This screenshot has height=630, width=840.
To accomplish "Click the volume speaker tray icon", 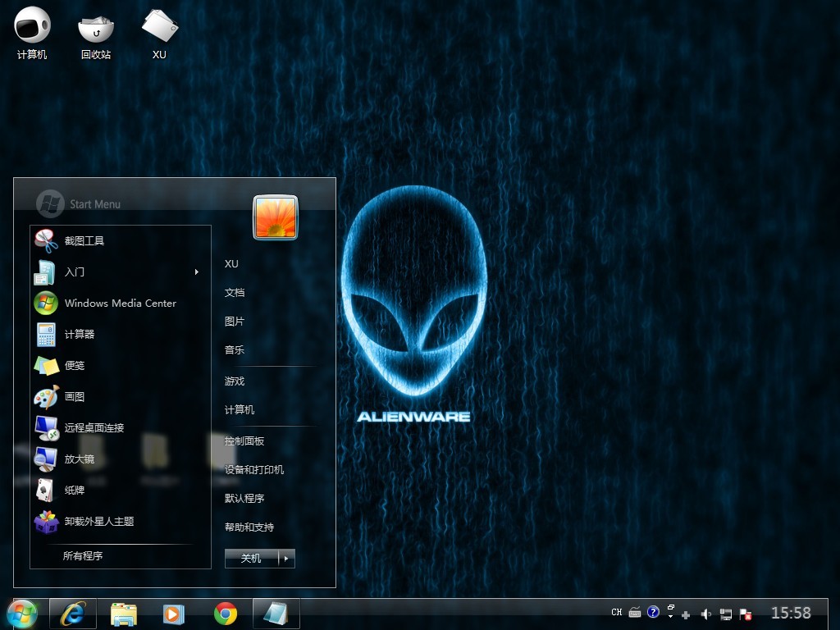I will [x=705, y=614].
